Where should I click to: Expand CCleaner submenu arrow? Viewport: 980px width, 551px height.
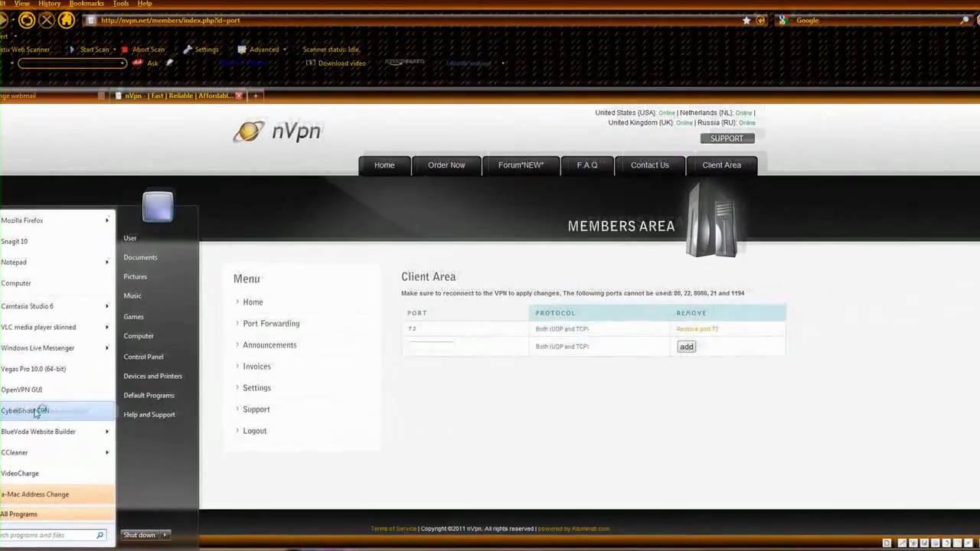(107, 452)
